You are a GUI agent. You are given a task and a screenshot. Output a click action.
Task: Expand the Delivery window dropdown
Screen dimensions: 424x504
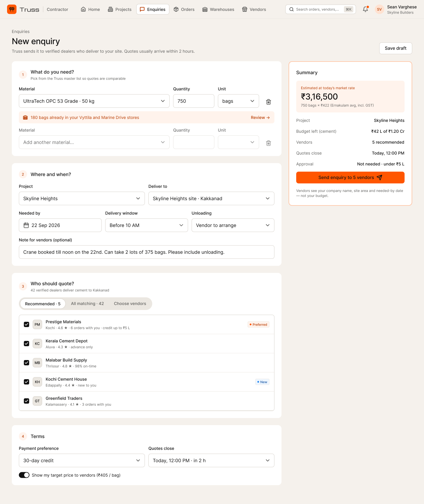147,225
